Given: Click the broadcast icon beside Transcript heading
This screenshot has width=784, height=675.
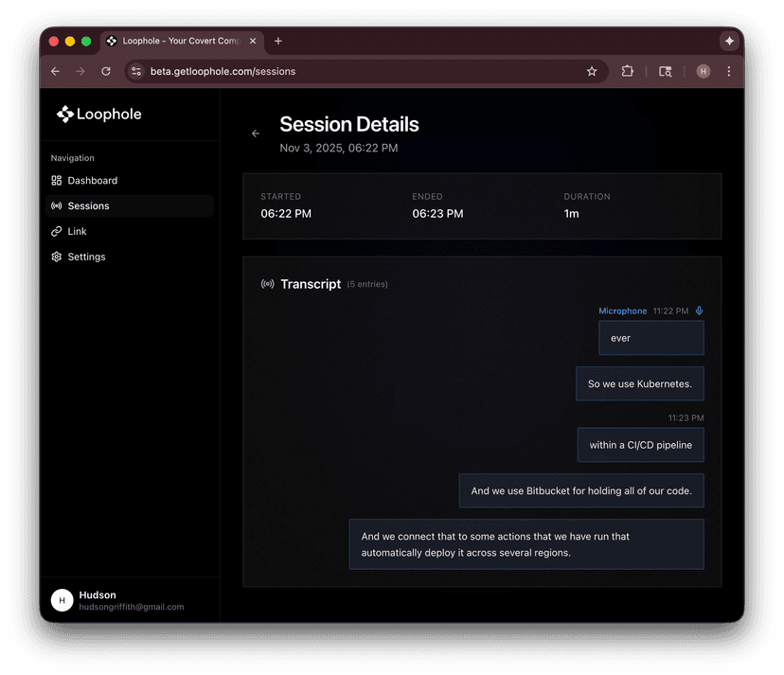Looking at the screenshot, I should coord(268,284).
